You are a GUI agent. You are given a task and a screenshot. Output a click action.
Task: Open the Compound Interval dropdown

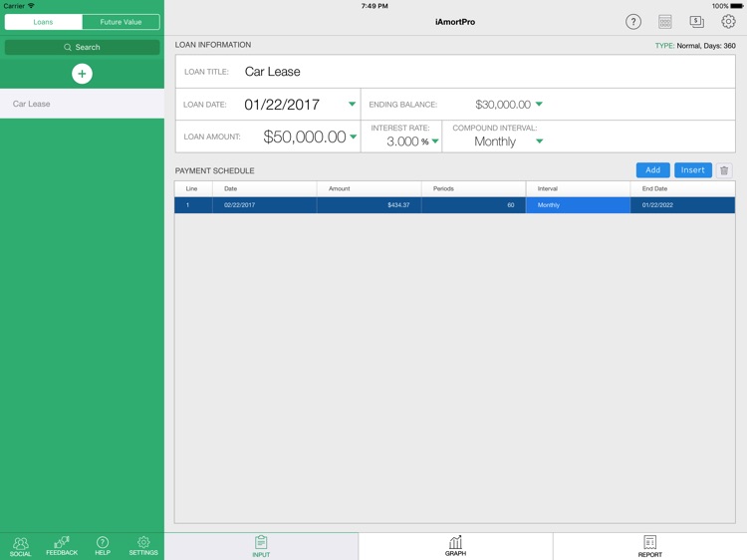pos(508,141)
